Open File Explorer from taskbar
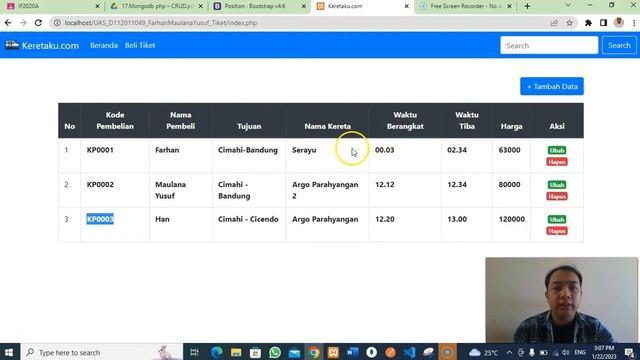640x360 pixels. tap(236, 352)
